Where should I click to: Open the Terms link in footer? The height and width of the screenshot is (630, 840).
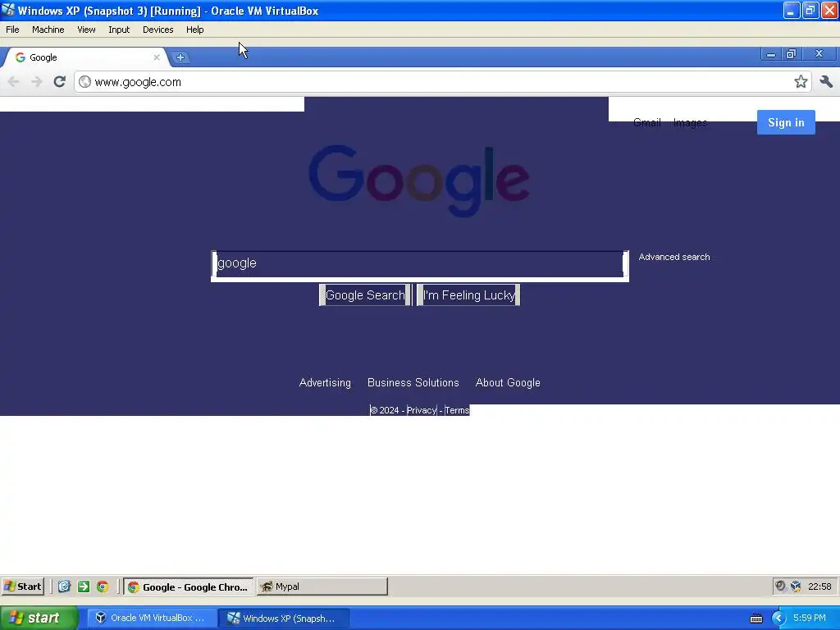tap(457, 410)
